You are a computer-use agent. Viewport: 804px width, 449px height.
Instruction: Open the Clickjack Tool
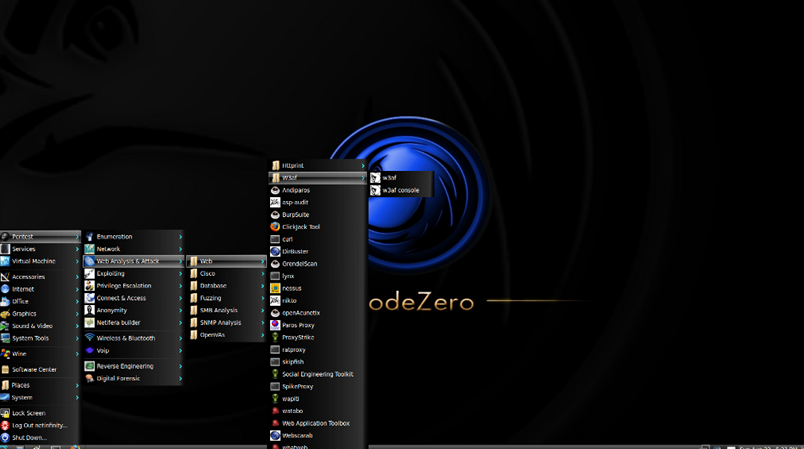[300, 227]
